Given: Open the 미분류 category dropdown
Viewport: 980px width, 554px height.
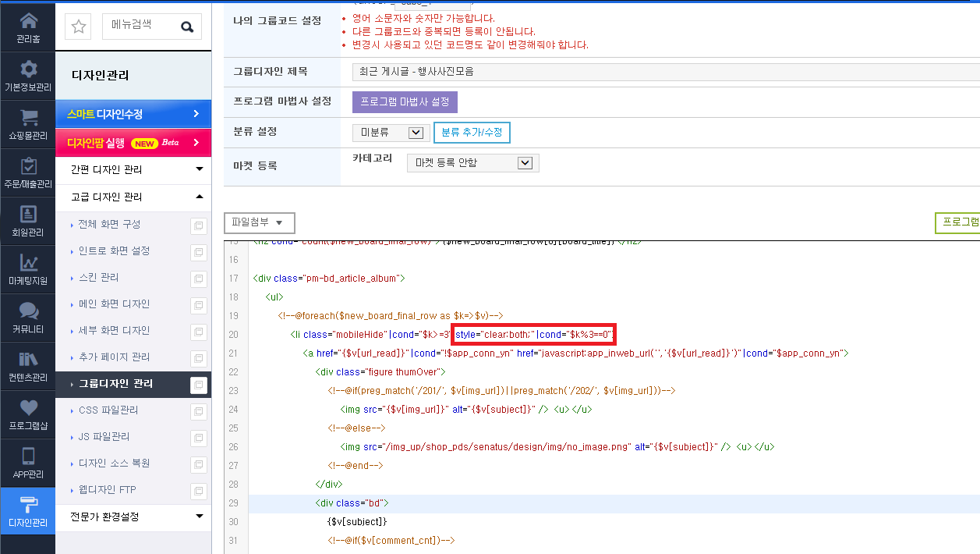Looking at the screenshot, I should click(x=387, y=133).
